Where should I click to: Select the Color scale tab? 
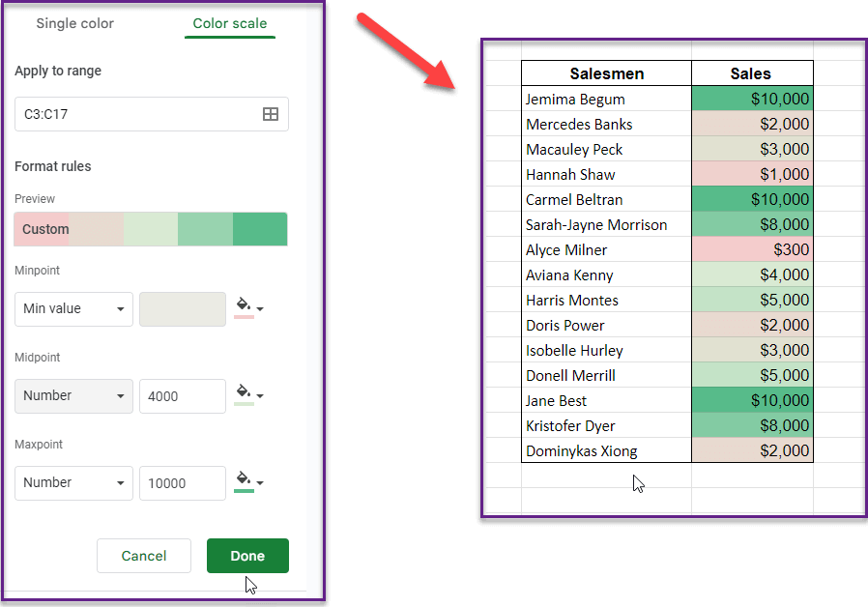pyautogui.click(x=229, y=23)
